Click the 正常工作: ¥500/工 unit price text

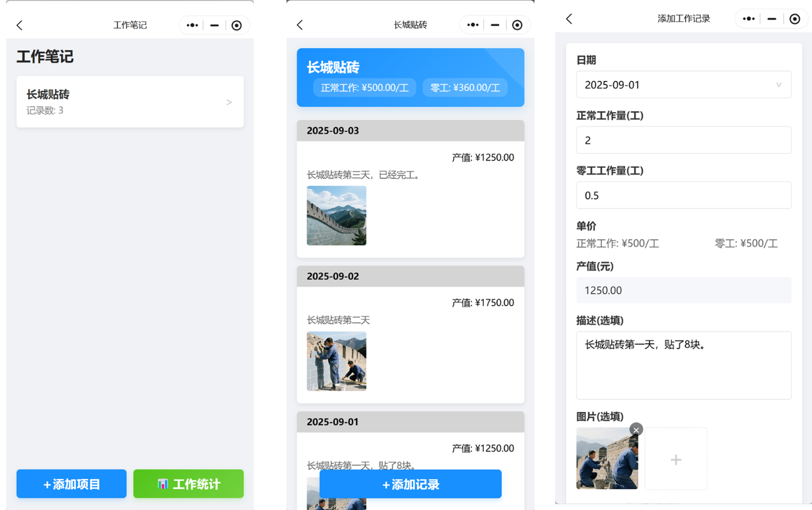coord(617,244)
